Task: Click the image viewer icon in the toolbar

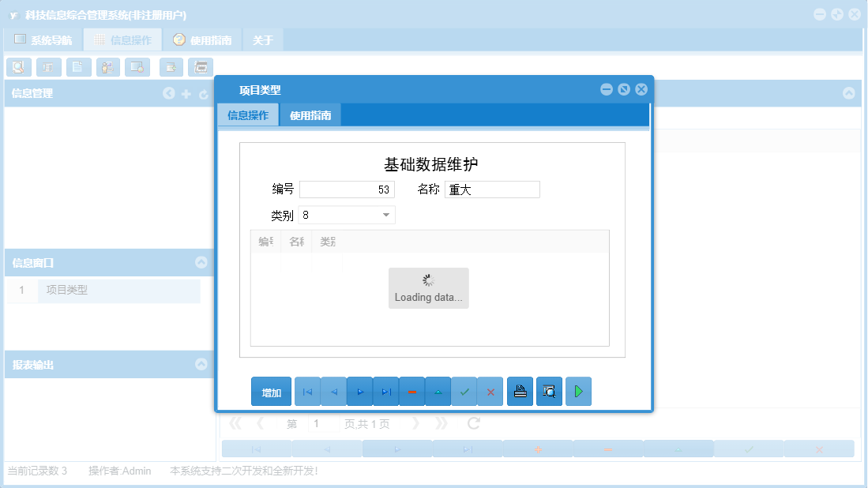Action: (137, 67)
